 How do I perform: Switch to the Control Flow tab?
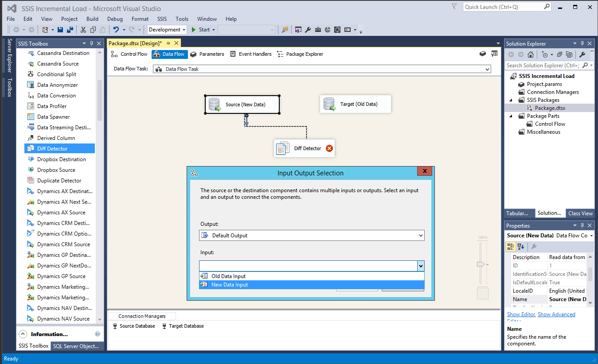[x=129, y=54]
